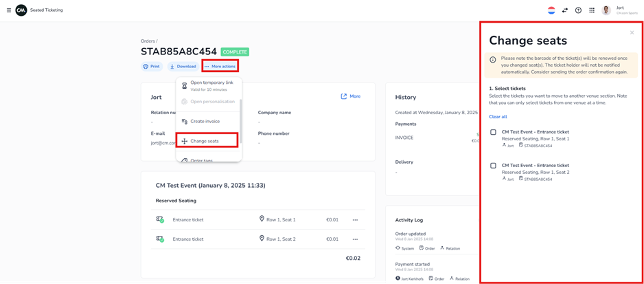Open the apps grid launcher
Image resolution: width=644 pixels, height=284 pixels.
click(592, 10)
